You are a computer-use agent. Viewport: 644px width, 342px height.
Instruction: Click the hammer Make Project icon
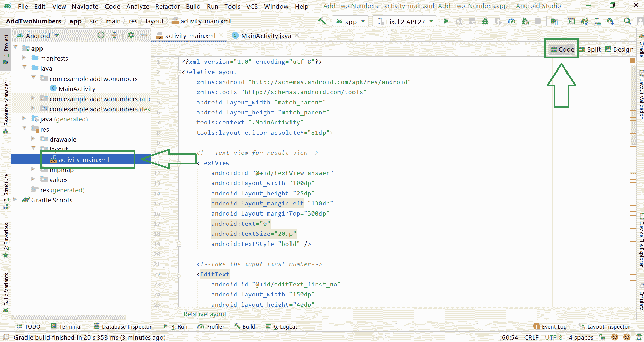[322, 21]
